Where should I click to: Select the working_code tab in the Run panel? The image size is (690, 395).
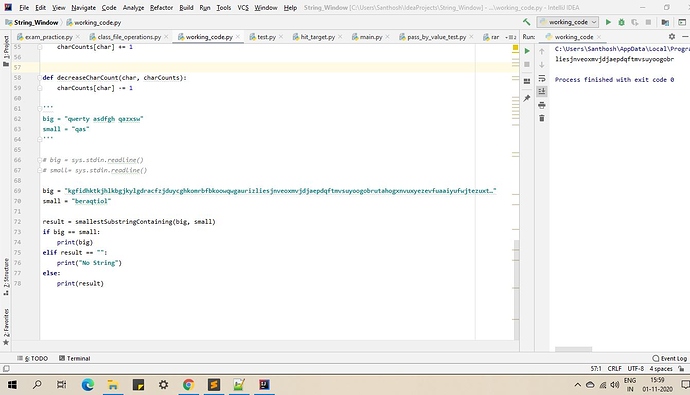point(573,37)
